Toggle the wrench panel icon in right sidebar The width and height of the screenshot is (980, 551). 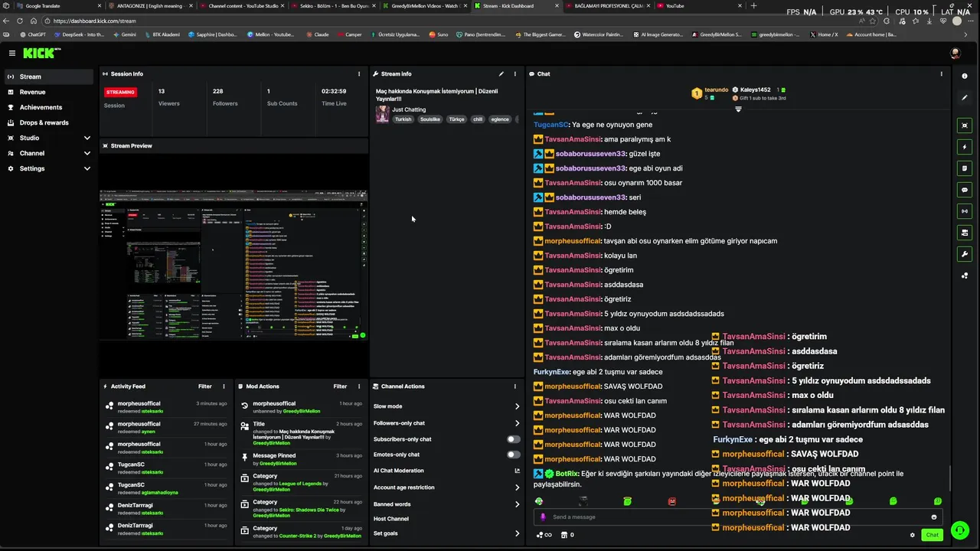coord(965,254)
